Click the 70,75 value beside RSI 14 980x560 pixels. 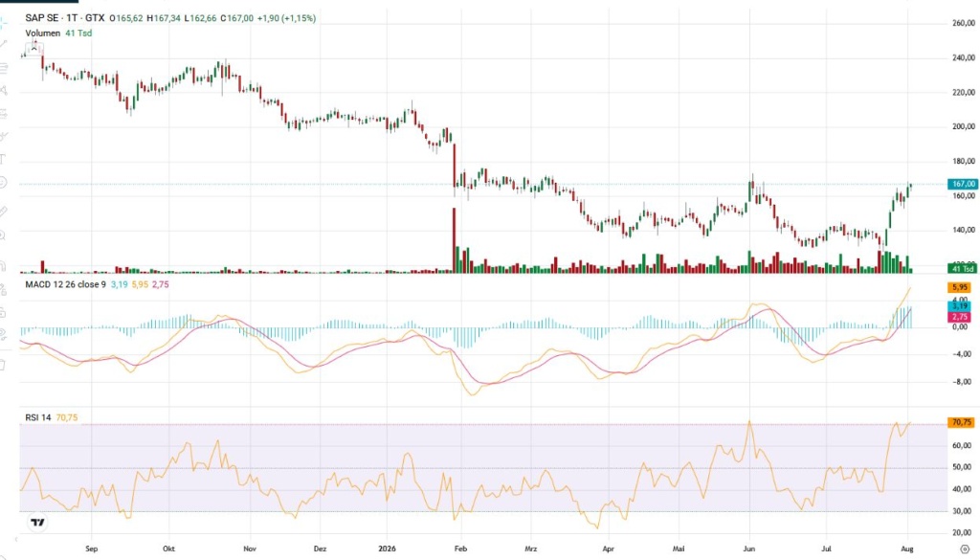pos(67,417)
